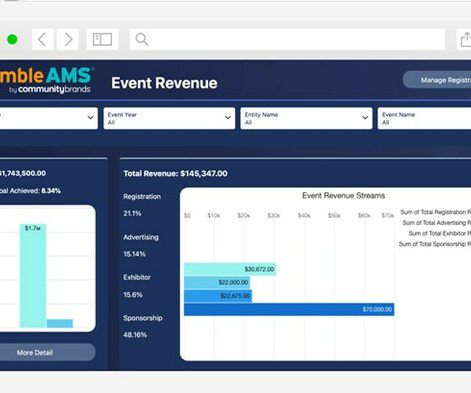The height and width of the screenshot is (393, 471).
Task: Click the $10k axis label
Action: [x=214, y=216]
